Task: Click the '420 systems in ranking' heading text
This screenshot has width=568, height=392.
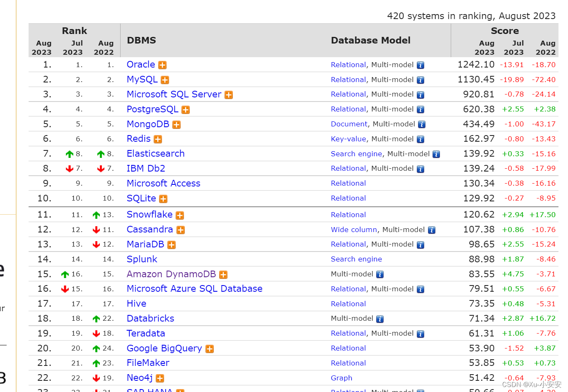Action: point(471,16)
